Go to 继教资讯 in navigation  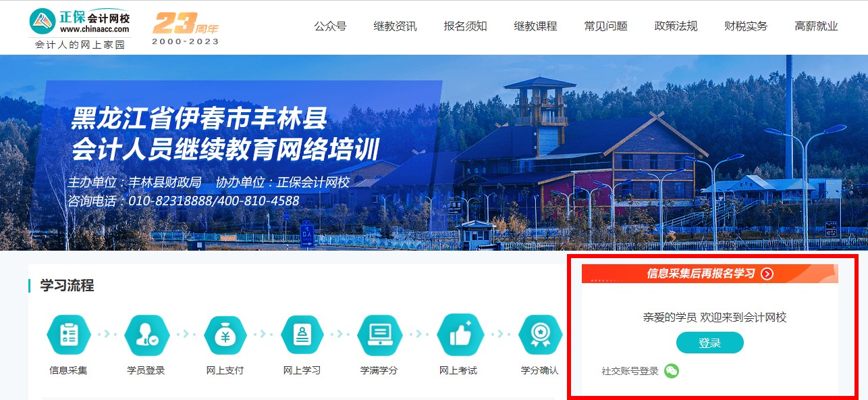point(395,26)
